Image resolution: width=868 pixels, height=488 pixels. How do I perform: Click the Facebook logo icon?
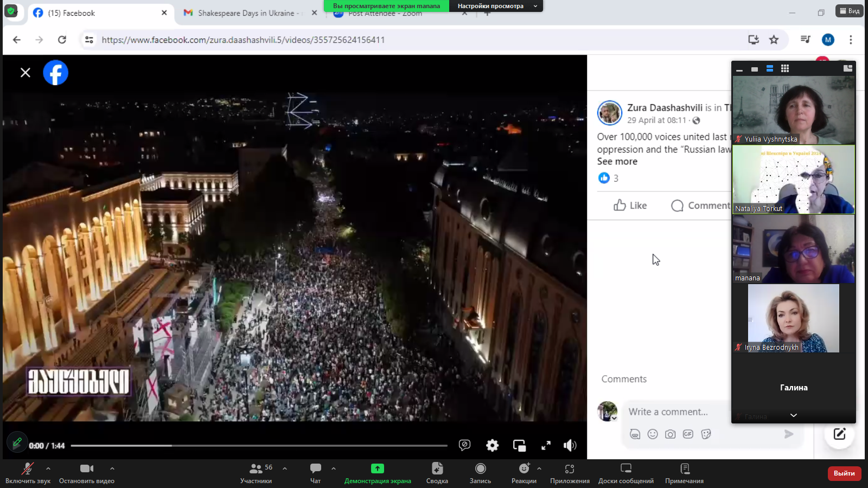(x=55, y=73)
